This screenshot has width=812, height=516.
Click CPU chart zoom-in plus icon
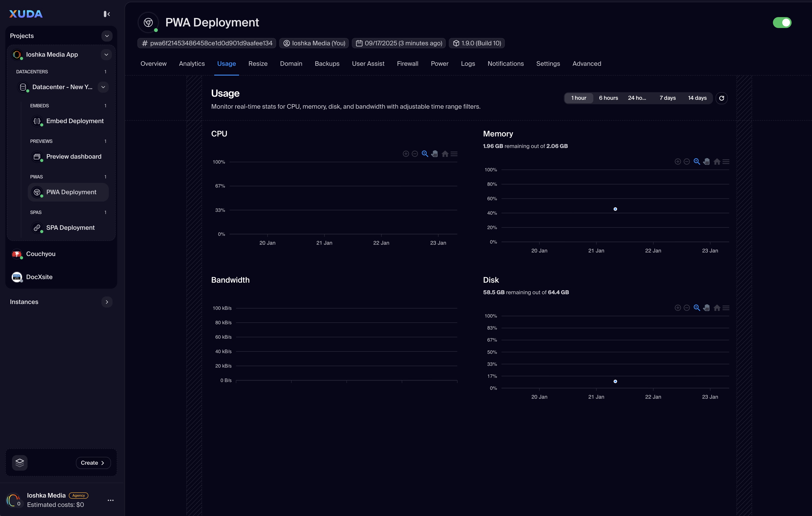coord(406,154)
